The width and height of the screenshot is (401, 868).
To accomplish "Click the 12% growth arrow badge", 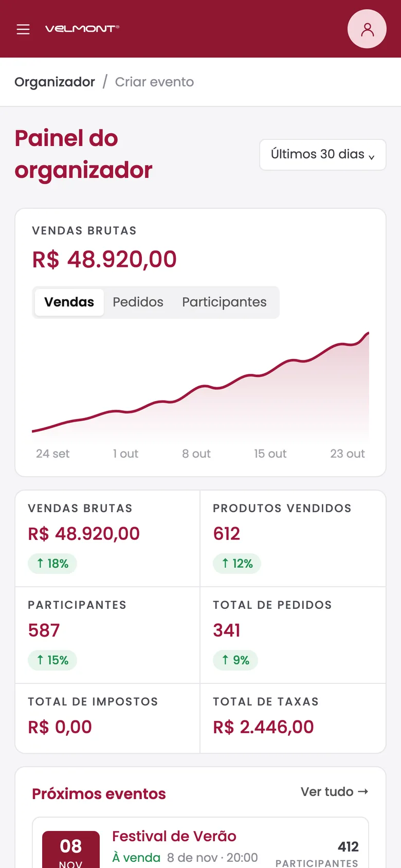I will tap(237, 564).
